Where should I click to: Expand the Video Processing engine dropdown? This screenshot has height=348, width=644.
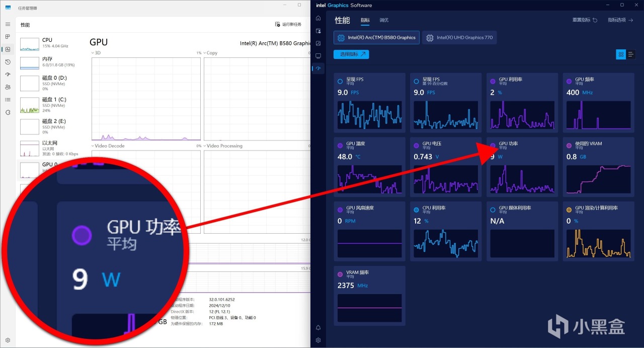pos(223,146)
